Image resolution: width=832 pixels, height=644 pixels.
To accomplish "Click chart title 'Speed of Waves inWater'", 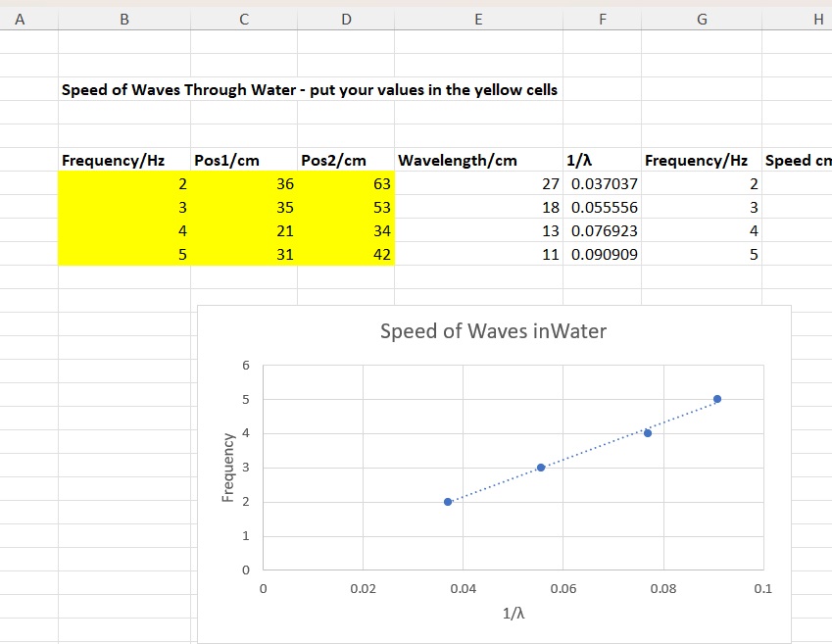I will [493, 331].
